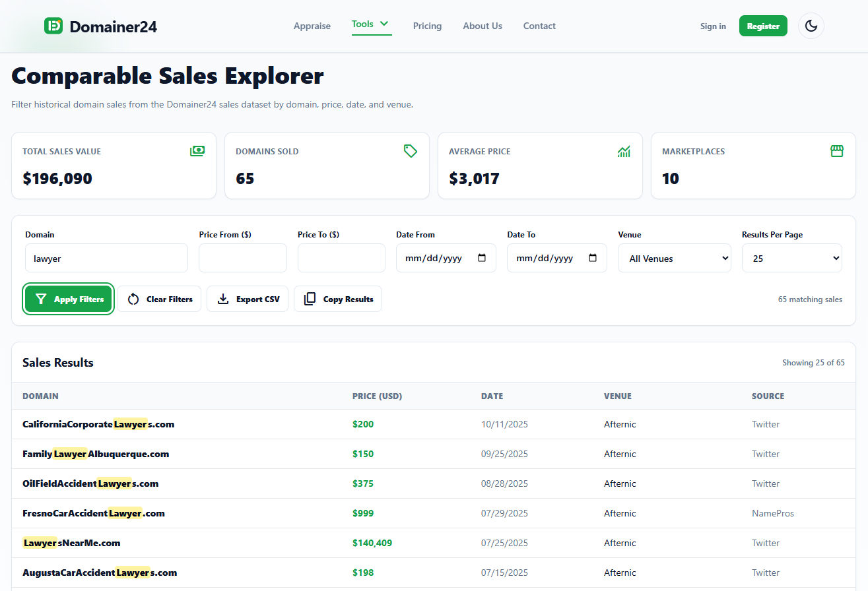Click the chart icon in Average Price card

[x=624, y=151]
